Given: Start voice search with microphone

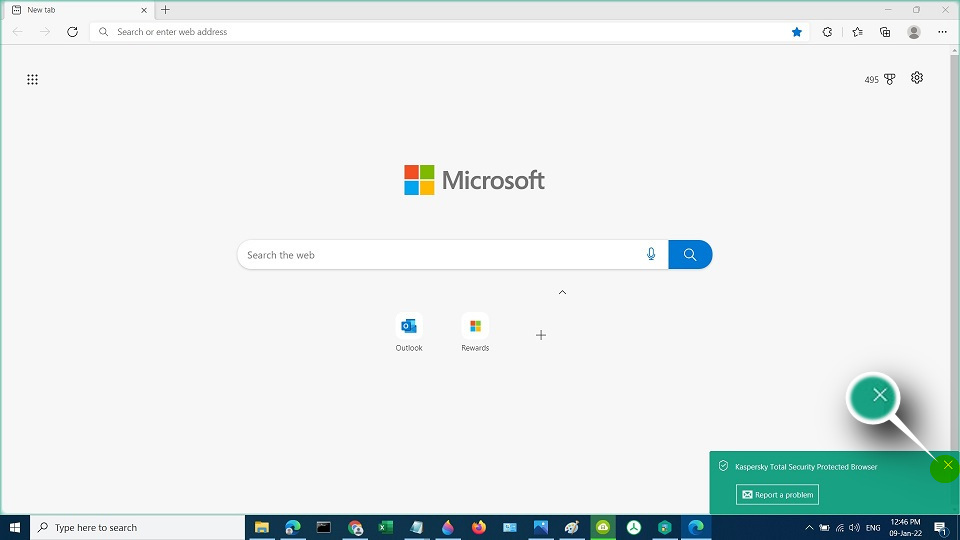Looking at the screenshot, I should [x=651, y=254].
